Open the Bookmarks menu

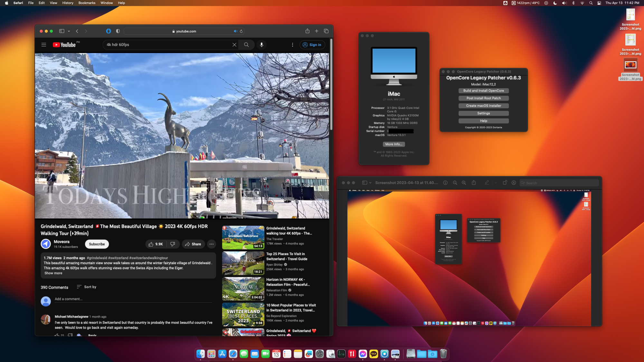click(87, 3)
